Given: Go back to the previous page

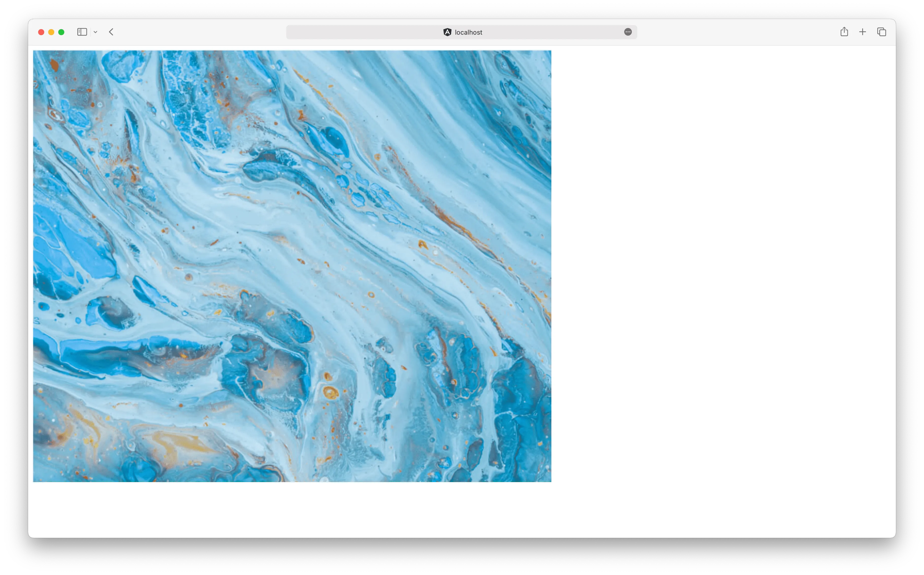Looking at the screenshot, I should (111, 32).
